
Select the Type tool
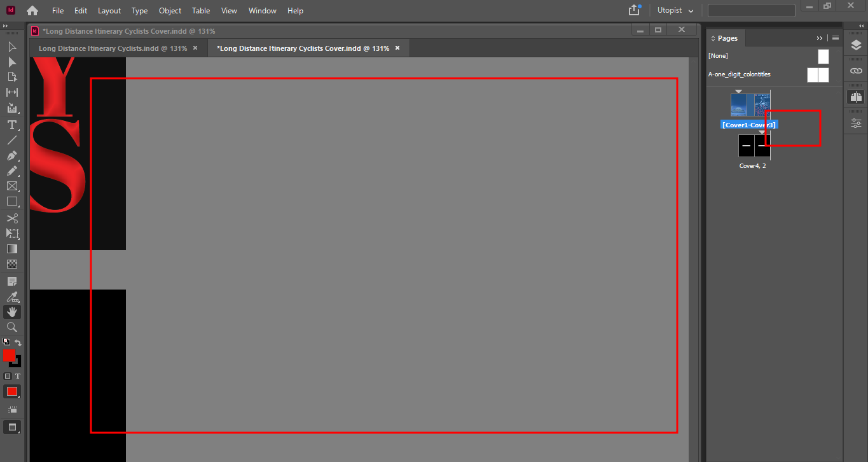pos(11,125)
